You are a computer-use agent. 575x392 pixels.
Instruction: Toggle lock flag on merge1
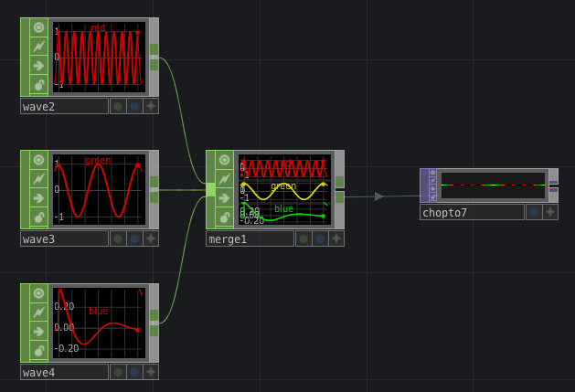(225, 217)
